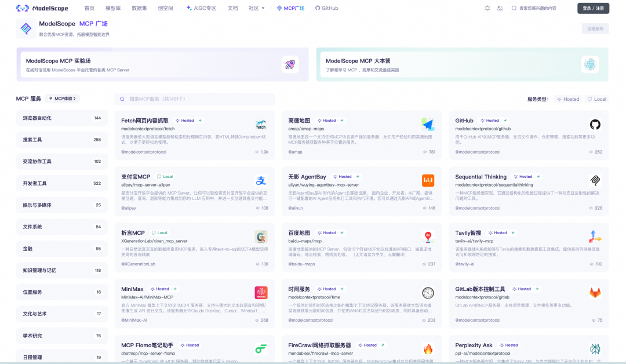Click the baidu-maps/mcp path text

point(305,241)
